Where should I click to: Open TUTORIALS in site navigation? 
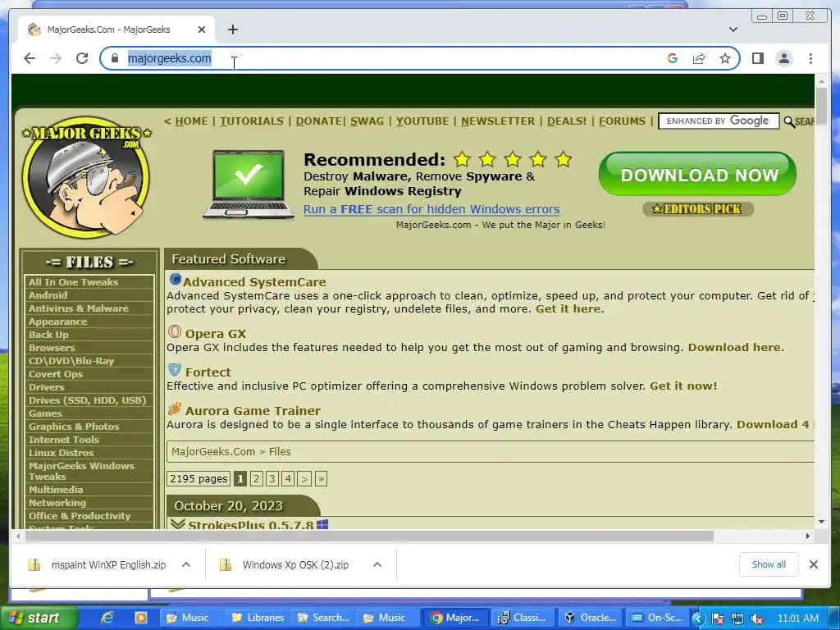[251, 121]
